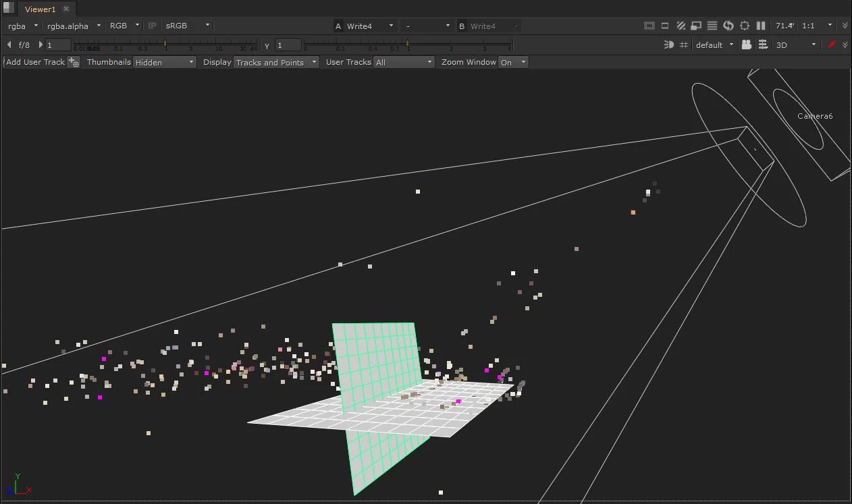Viewport: 852px width, 504px height.
Task: Expand the second toolbar overflow chevrons
Action: 845,45
